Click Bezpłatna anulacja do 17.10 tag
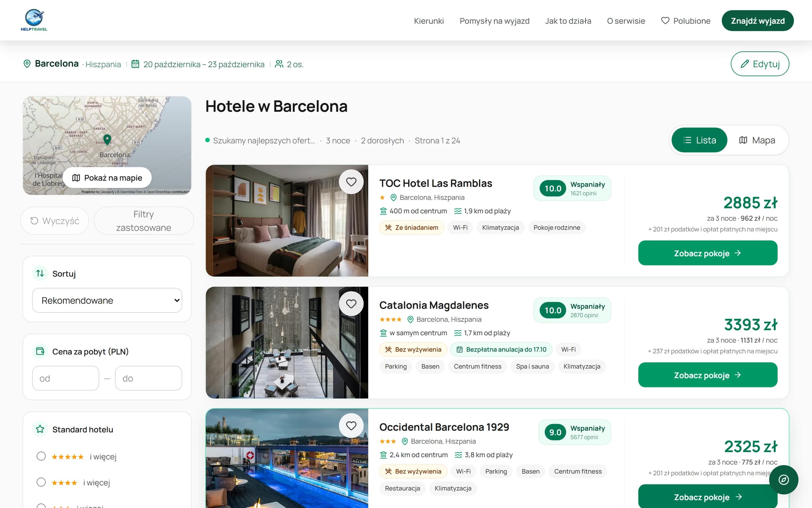This screenshot has width=812, height=508. pyautogui.click(x=501, y=350)
